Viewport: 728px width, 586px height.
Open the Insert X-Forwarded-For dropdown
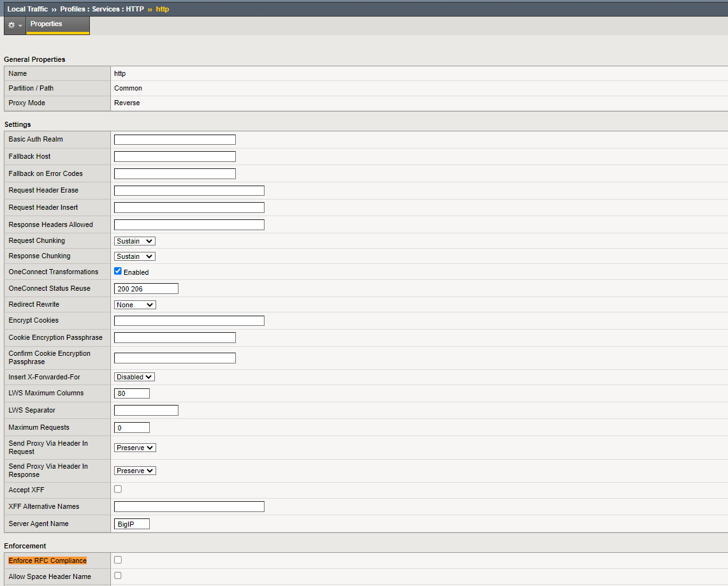tap(135, 377)
